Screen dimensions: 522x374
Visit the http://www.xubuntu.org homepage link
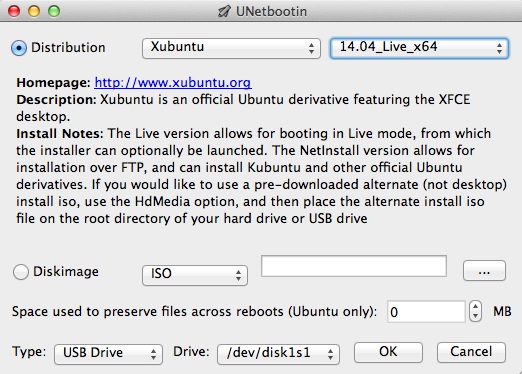(173, 82)
